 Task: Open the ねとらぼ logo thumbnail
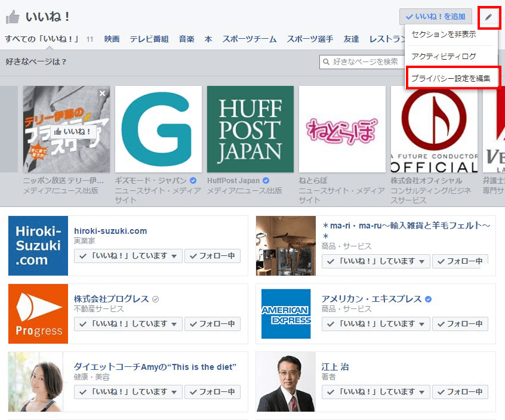point(342,129)
